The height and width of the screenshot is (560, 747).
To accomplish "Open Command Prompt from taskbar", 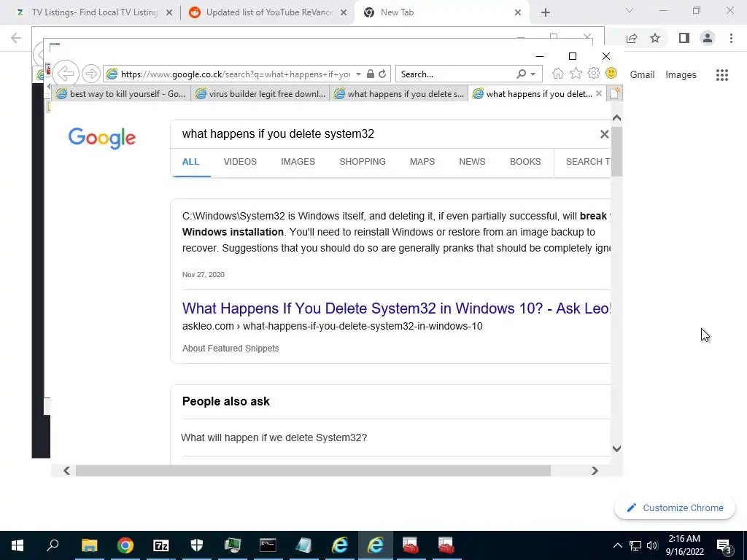I will pyautogui.click(x=268, y=545).
